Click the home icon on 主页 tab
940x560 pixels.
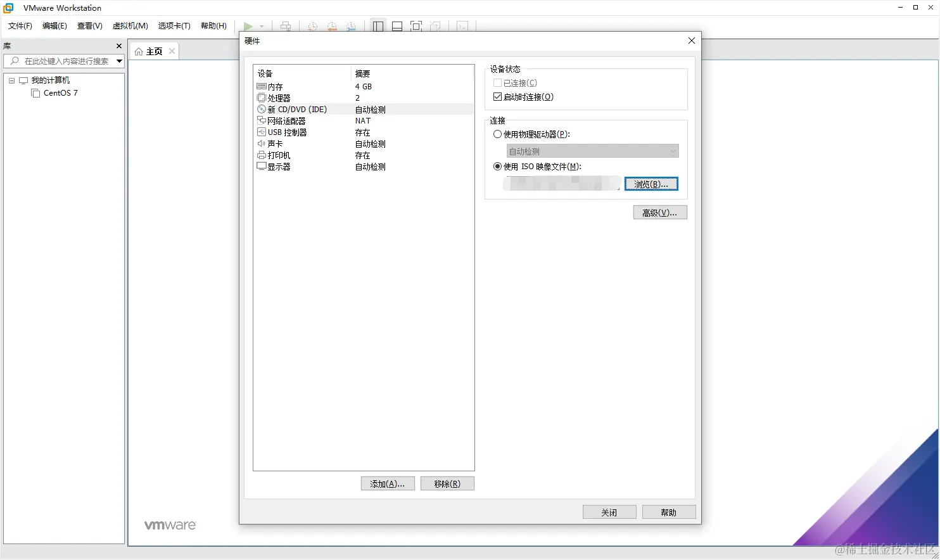pos(139,51)
